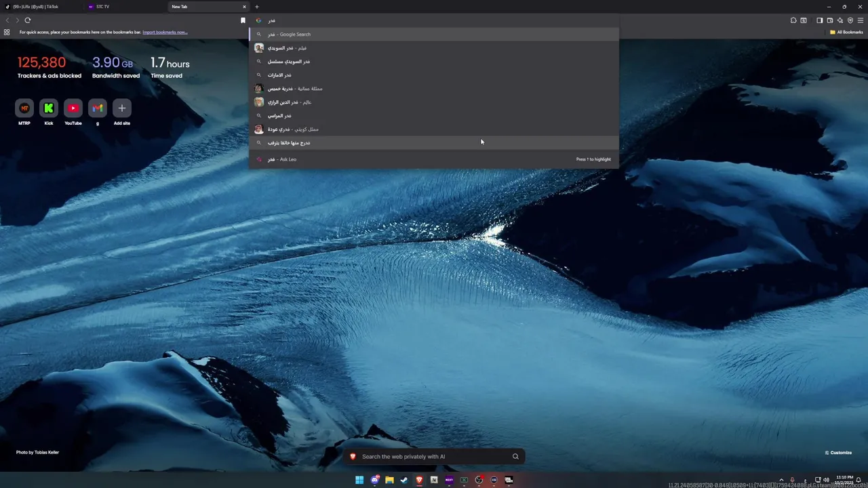868x488 pixels.
Task: Switch to the TikTok tab
Action: point(42,7)
